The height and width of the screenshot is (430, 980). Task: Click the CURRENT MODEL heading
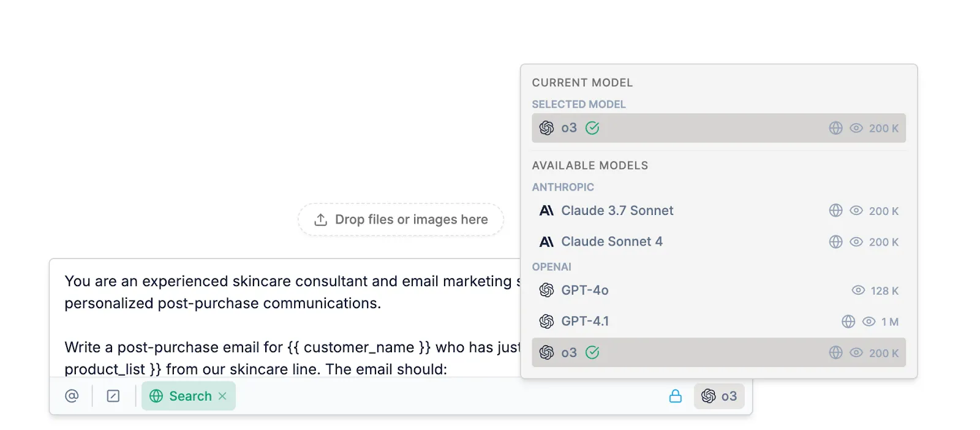pos(582,83)
